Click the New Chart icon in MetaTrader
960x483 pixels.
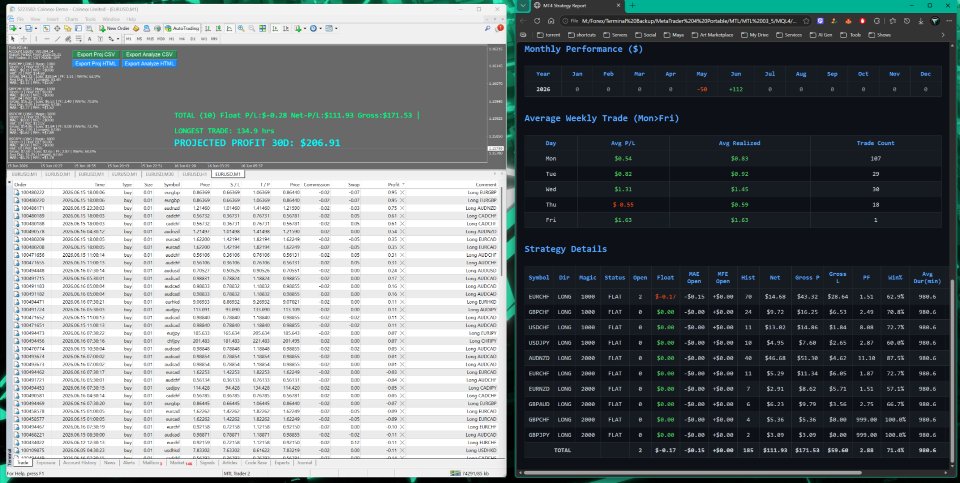point(12,28)
